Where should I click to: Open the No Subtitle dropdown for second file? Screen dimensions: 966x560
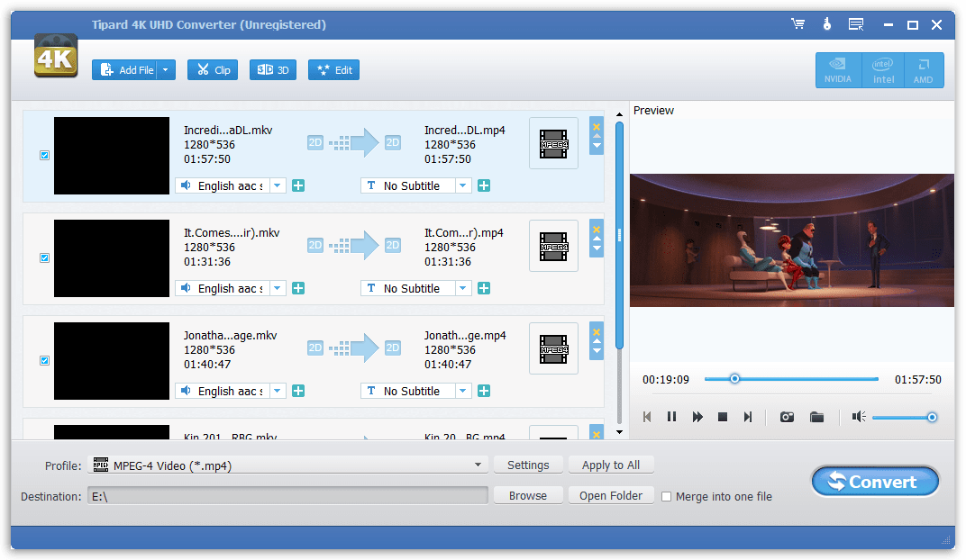[463, 287]
